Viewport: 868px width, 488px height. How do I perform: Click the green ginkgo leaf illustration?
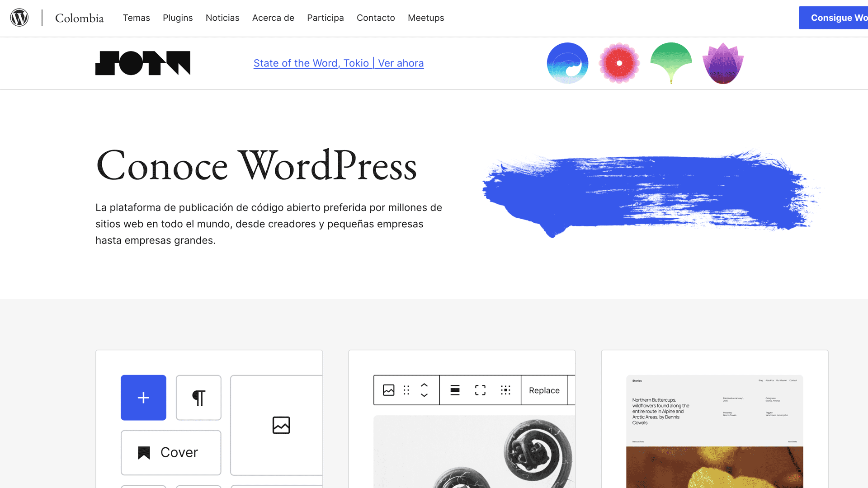(671, 63)
